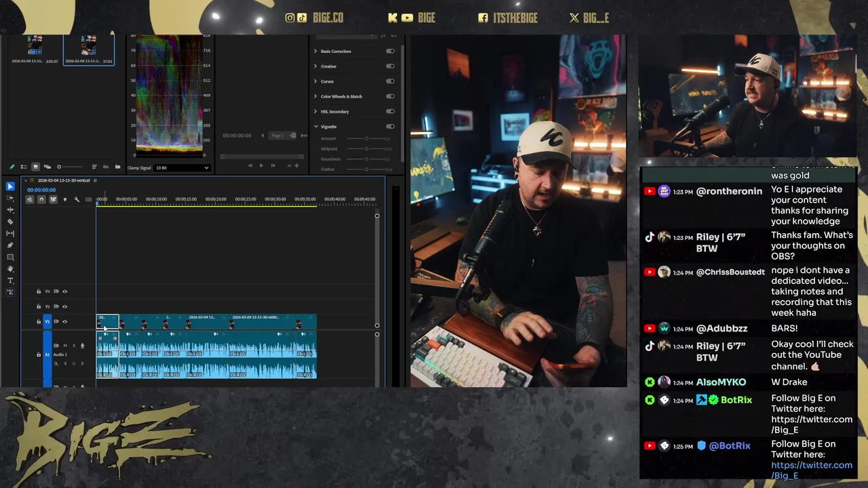The width and height of the screenshot is (868, 488).
Task: Click the add keyframe diamond on Audio 1
Action: point(74,363)
